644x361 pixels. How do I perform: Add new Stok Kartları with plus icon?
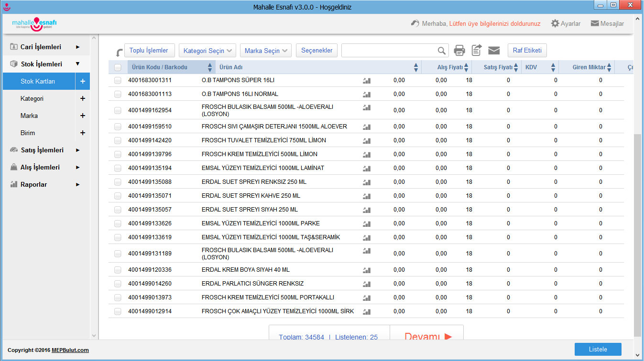click(83, 82)
